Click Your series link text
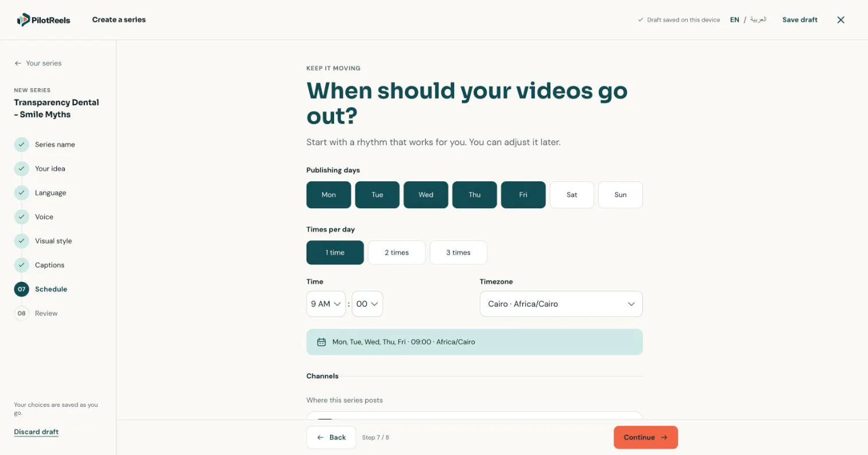The height and width of the screenshot is (455, 868). click(44, 63)
